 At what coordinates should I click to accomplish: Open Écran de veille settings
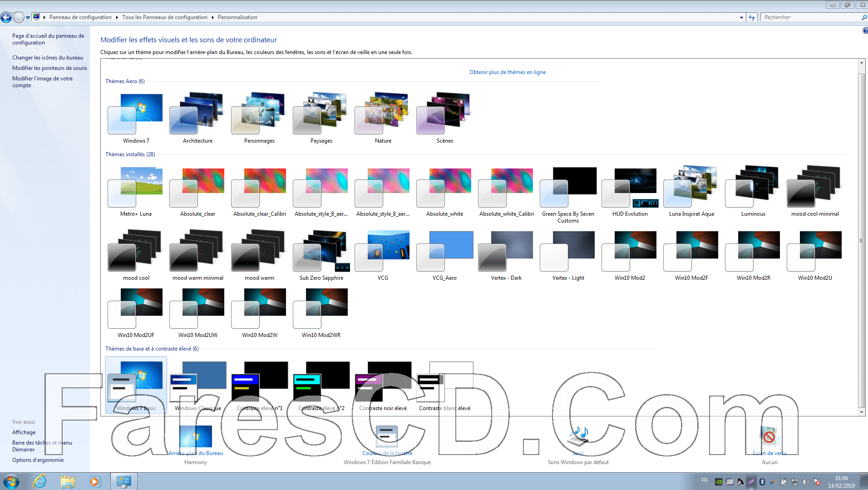(769, 453)
